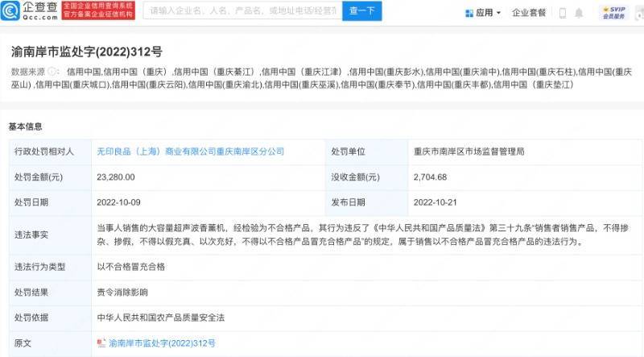
Task: Click the notification bell icon
Action: 579,13
